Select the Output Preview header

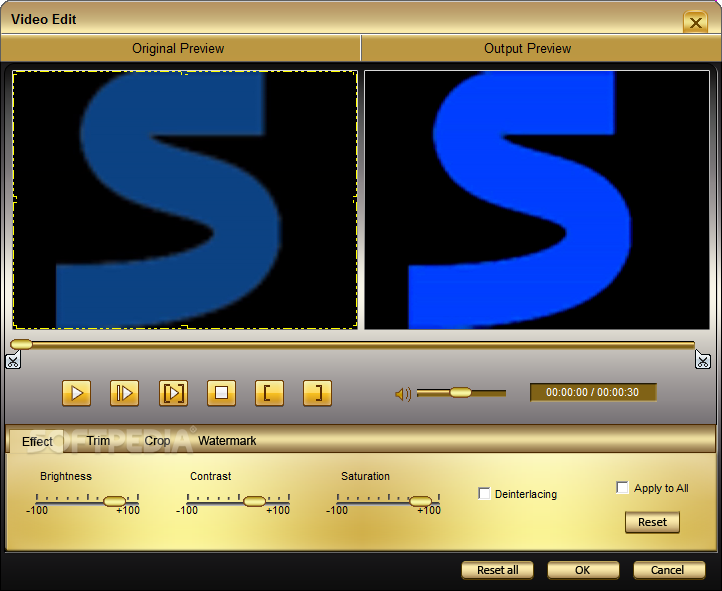tap(527, 48)
